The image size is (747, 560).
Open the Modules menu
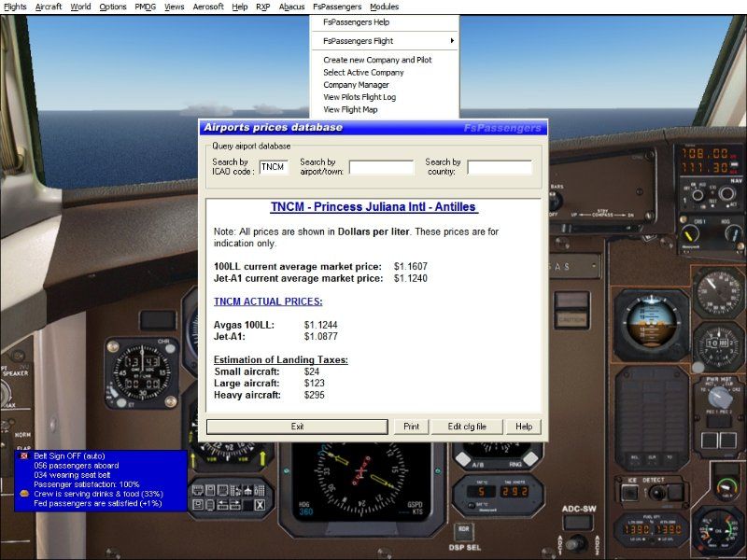click(384, 7)
